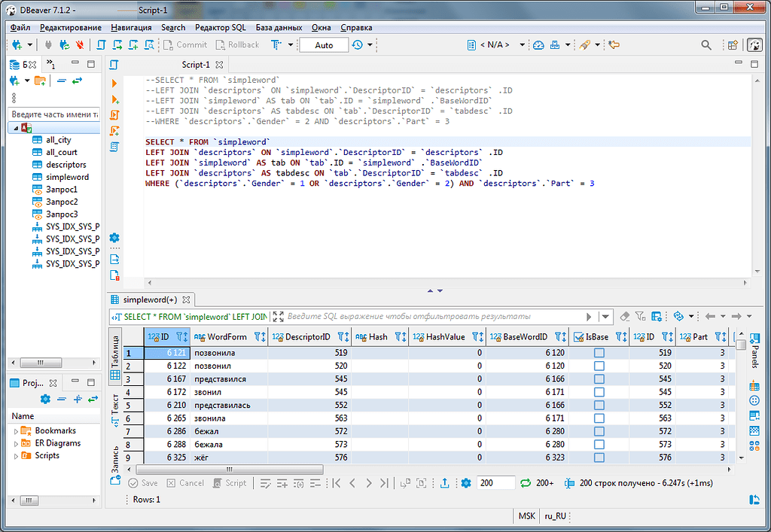Click the WordForm column header
The width and height of the screenshot is (771, 532).
[x=227, y=337]
